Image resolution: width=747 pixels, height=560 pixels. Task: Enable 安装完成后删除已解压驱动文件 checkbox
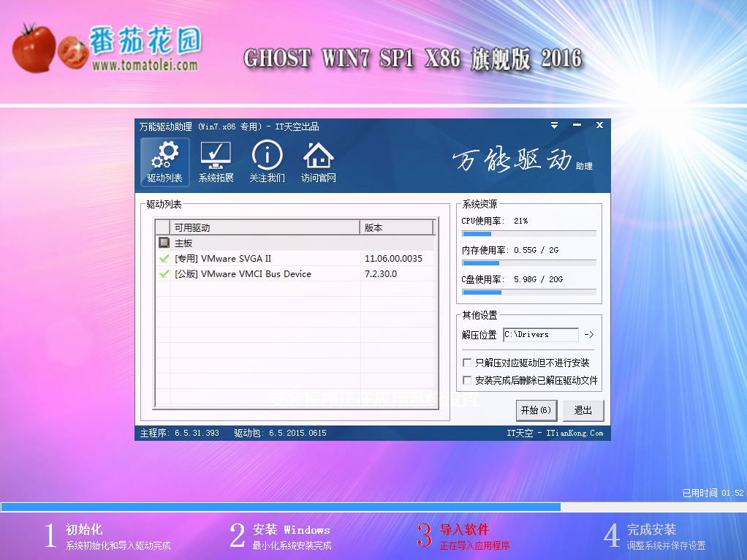[467, 380]
